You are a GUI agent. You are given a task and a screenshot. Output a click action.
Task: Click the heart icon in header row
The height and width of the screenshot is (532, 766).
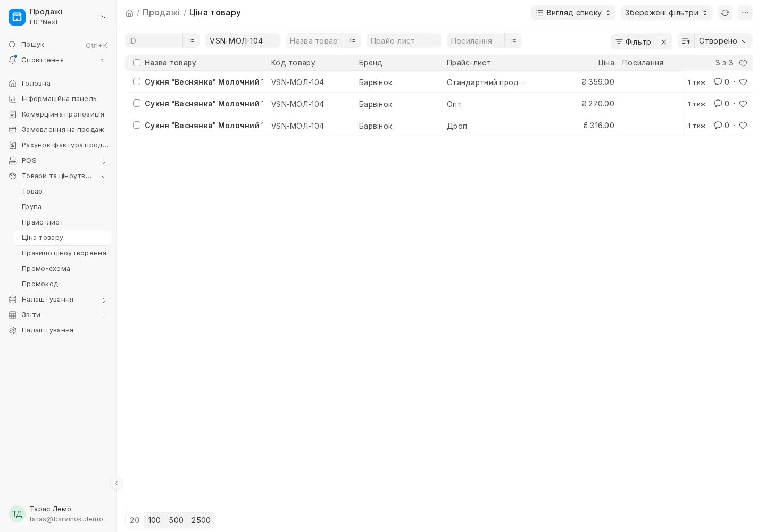pyautogui.click(x=743, y=63)
